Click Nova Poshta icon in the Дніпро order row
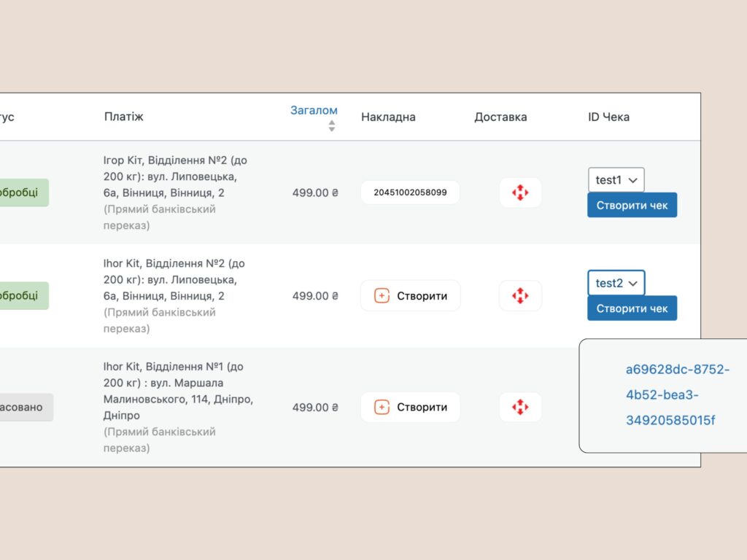Image resolution: width=747 pixels, height=560 pixels. coord(520,407)
